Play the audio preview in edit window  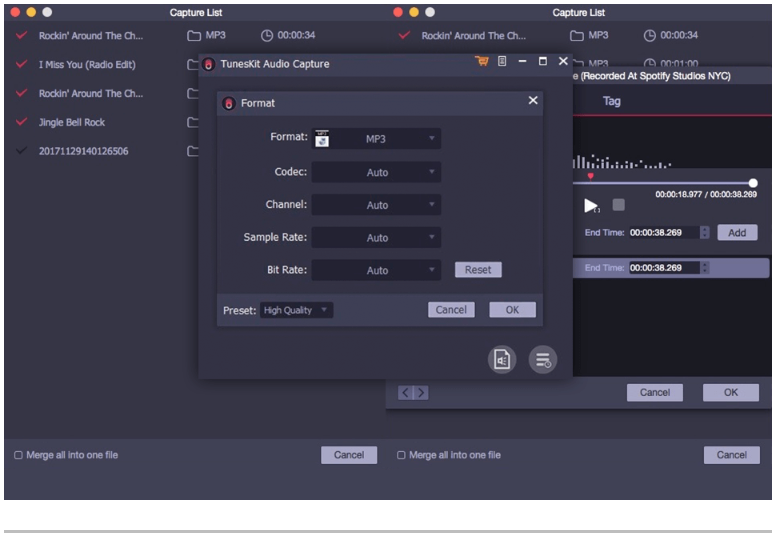[590, 205]
